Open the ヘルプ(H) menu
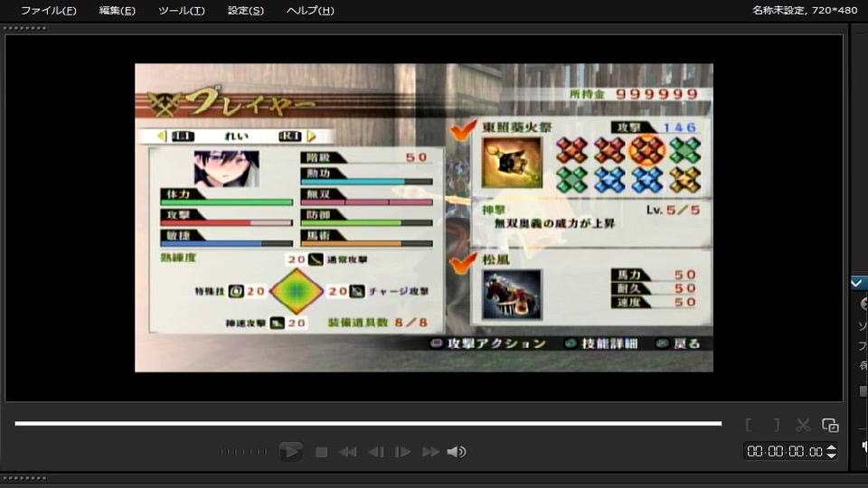Image resolution: width=868 pixels, height=488 pixels. [x=310, y=11]
